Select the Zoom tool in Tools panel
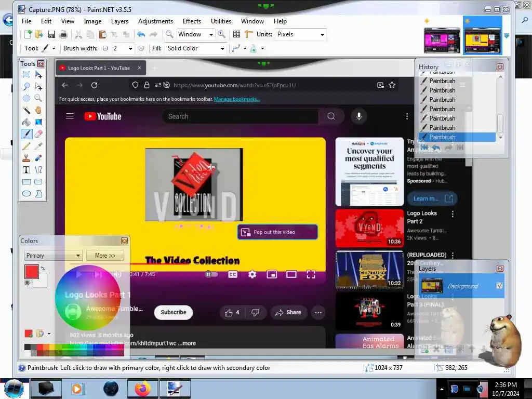 [x=38, y=98]
